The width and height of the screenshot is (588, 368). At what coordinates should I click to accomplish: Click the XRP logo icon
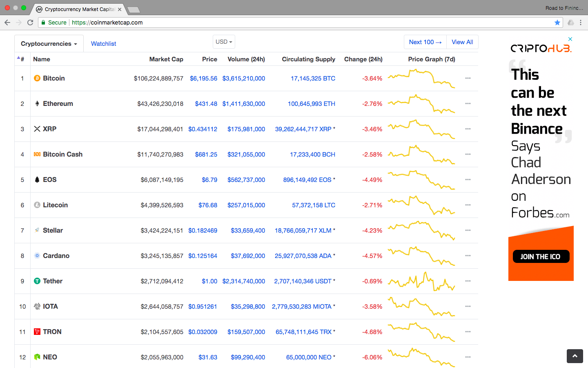coord(37,129)
